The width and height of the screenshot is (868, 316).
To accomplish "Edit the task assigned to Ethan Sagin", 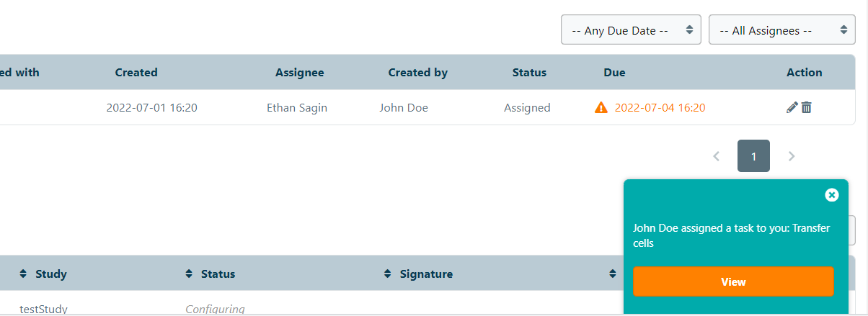I will pos(792,108).
